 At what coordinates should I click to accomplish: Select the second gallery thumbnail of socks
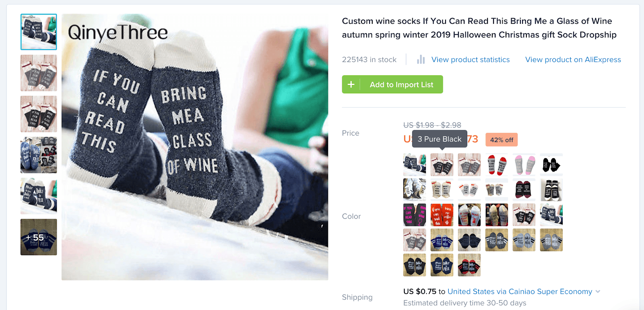click(x=39, y=73)
